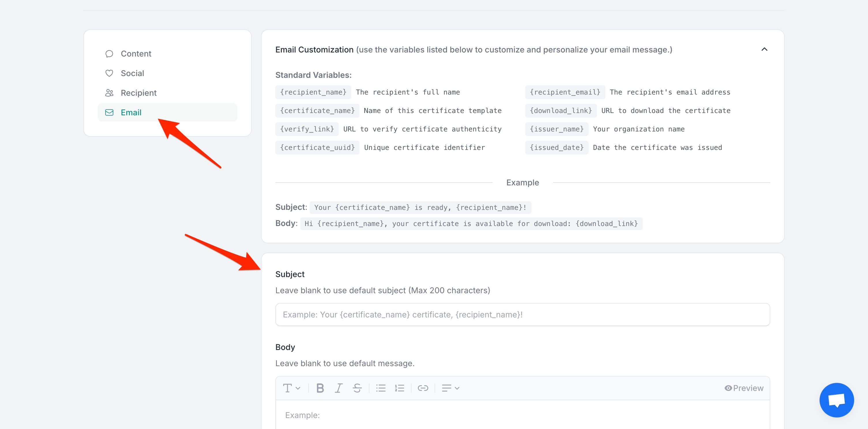Apply italic formatting in the body editor

coord(338,388)
